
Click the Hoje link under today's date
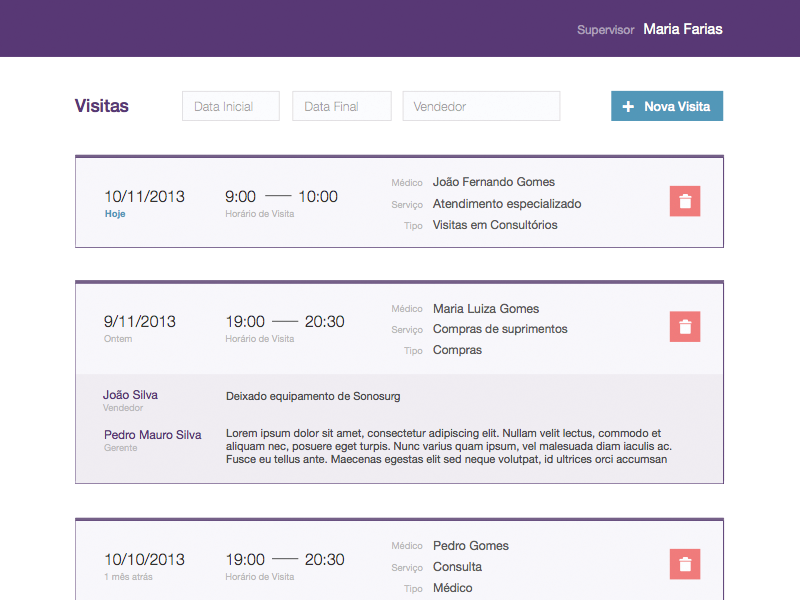114,213
